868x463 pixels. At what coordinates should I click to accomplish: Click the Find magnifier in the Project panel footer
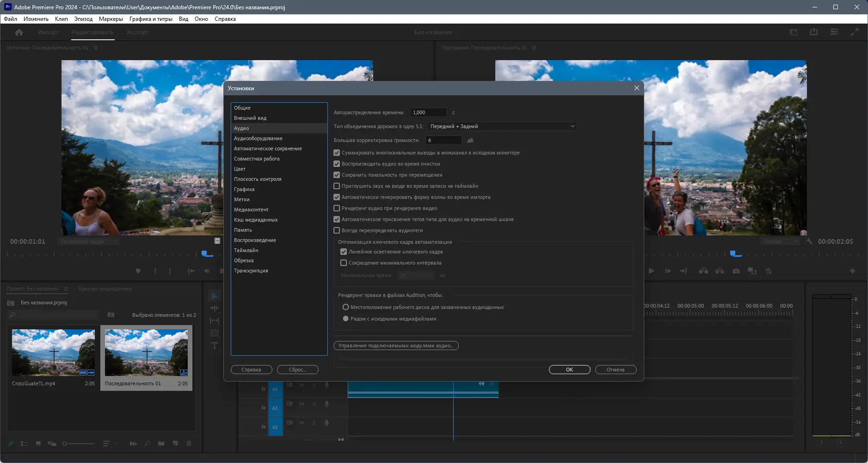click(x=148, y=444)
